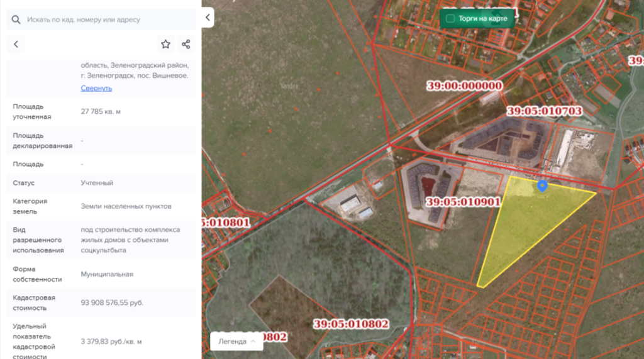Click the 39:05:010802 quarter label
644x359 pixels.
tap(351, 324)
